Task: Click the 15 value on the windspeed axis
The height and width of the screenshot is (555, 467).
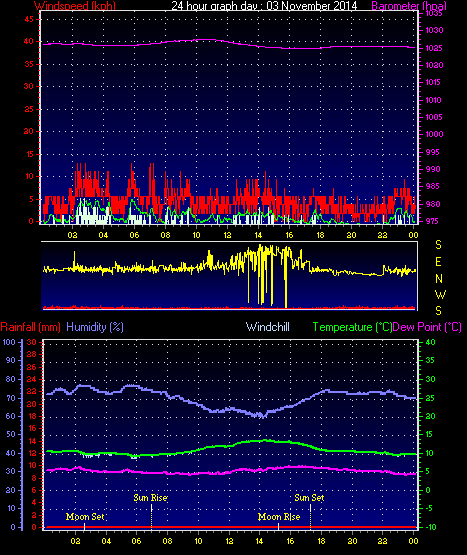Action: pos(29,154)
